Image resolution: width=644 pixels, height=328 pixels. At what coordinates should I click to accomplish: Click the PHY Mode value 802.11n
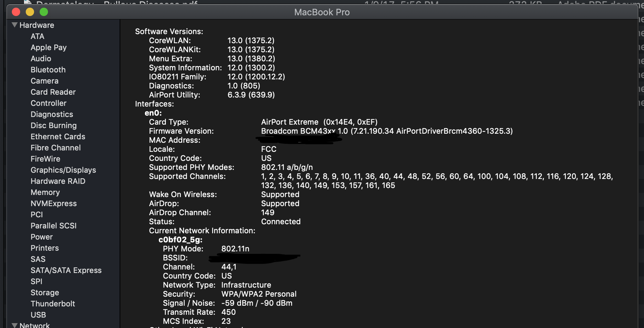(235, 249)
